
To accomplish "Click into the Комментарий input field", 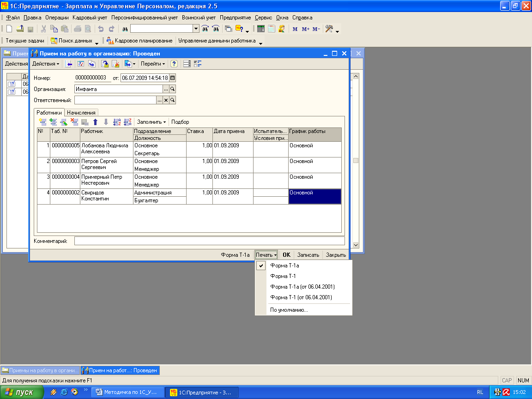I will click(209, 241).
